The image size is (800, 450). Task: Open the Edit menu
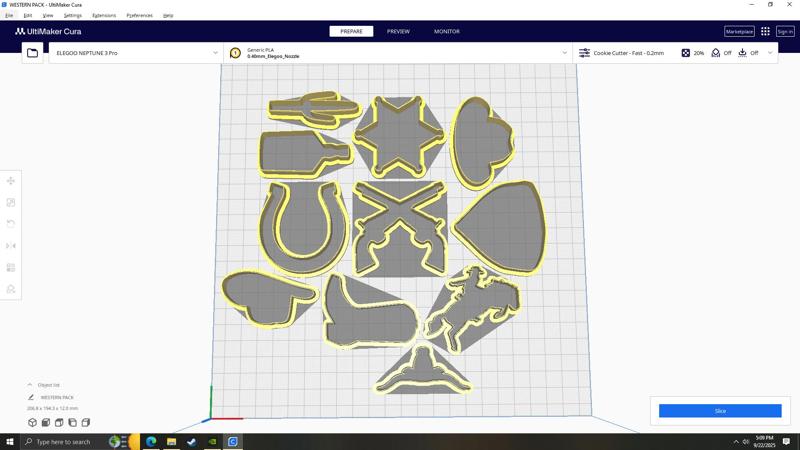pyautogui.click(x=28, y=15)
